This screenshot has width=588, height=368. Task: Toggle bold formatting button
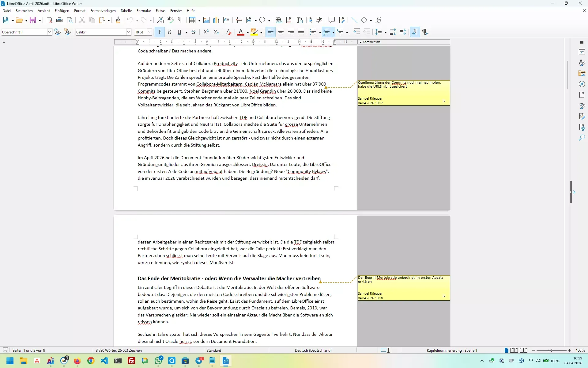pyautogui.click(x=160, y=32)
